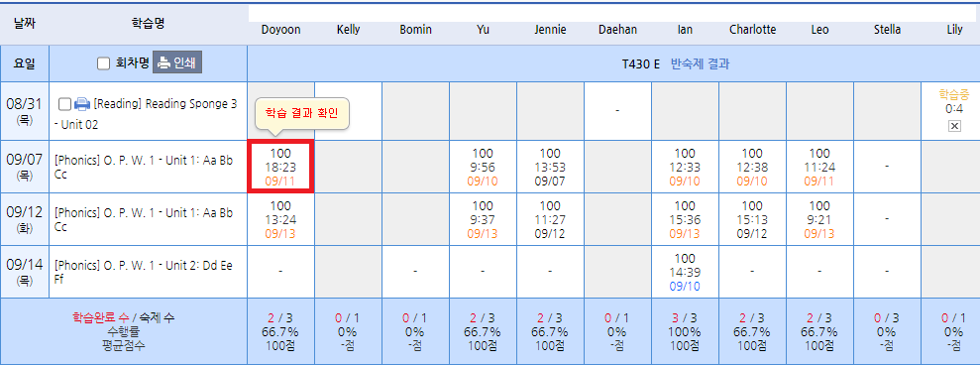
Task: Open Ian's 09/14 Unit 2 result 14:39
Action: pos(685,273)
